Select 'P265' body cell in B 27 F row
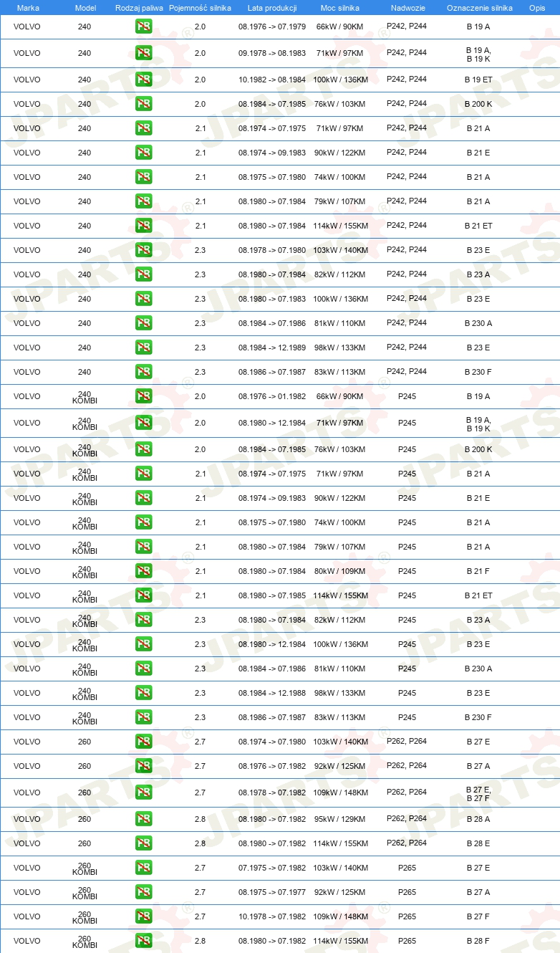 407,916
